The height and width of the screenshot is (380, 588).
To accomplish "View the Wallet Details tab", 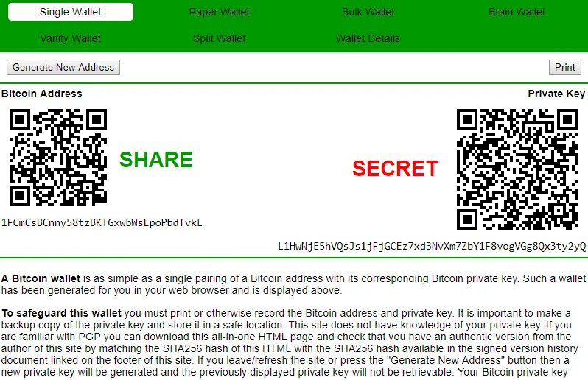I will [368, 38].
